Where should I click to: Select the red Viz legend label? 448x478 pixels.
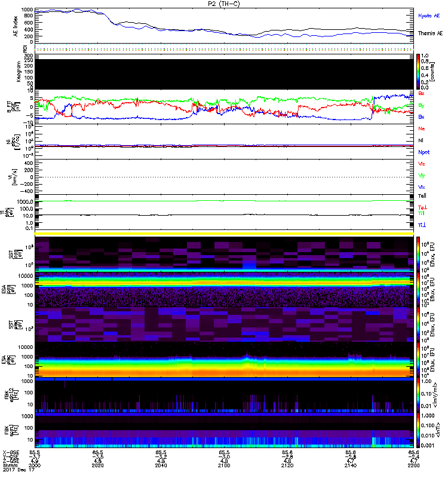pyautogui.click(x=421, y=164)
